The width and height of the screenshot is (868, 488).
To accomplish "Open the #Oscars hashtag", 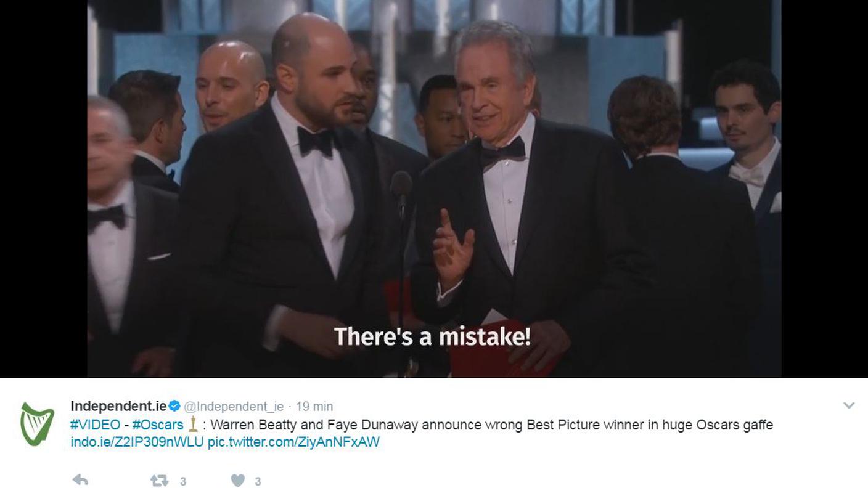I will point(157,425).
